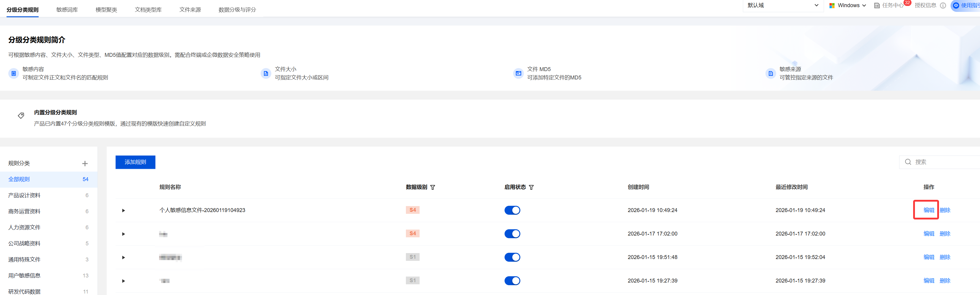The height and width of the screenshot is (295, 980).
Task: Expand the 个人敏感信息文件 rule row
Action: click(x=123, y=211)
